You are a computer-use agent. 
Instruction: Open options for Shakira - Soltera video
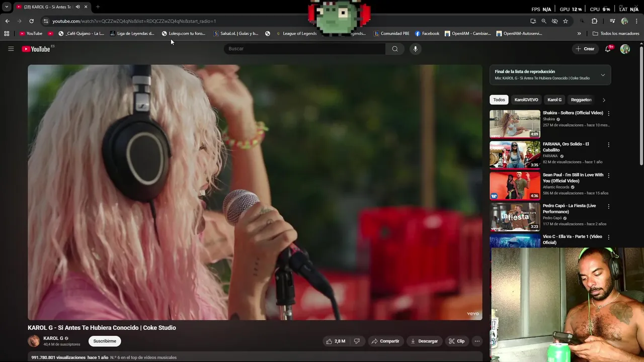point(608,114)
